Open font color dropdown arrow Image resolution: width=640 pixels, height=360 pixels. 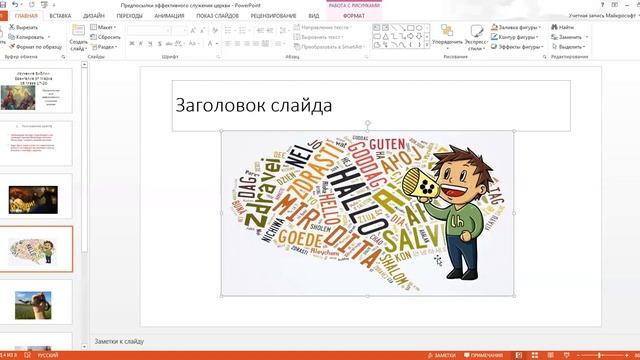pyautogui.click(x=217, y=43)
